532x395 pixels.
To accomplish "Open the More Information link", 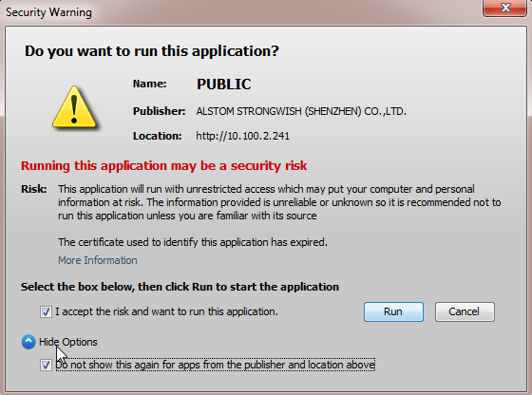I will click(x=98, y=260).
